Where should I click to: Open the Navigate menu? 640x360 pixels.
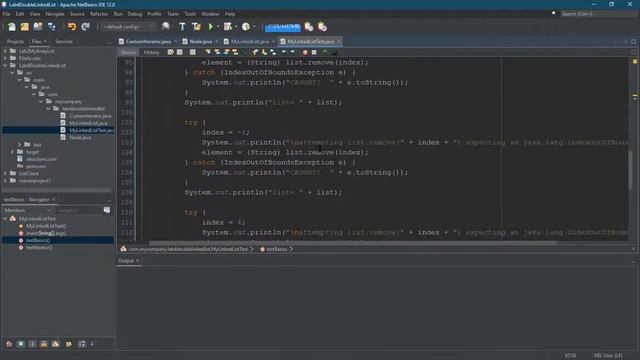[55, 14]
